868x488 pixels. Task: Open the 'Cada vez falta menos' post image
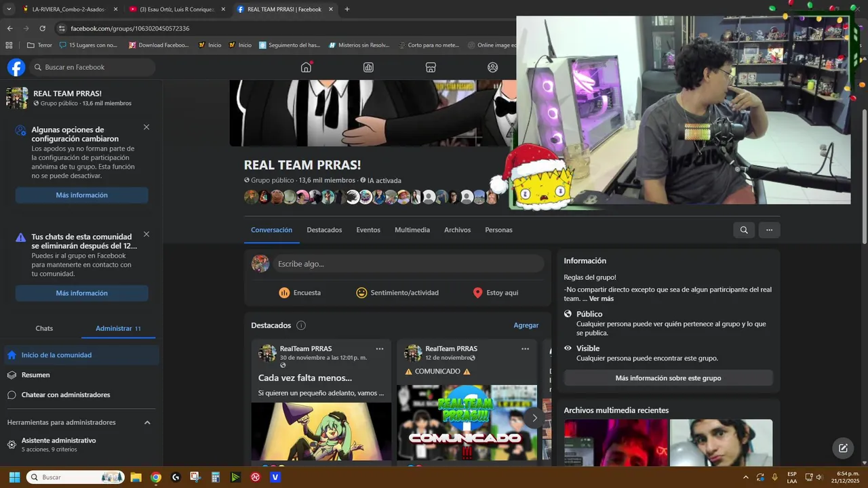[321, 432]
